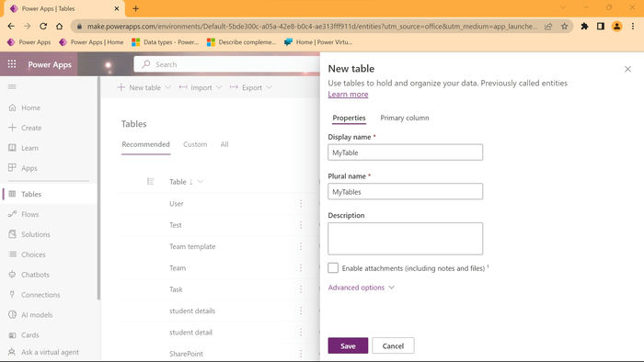644x362 pixels.
Task: Select the Team table row
Action: (178, 267)
